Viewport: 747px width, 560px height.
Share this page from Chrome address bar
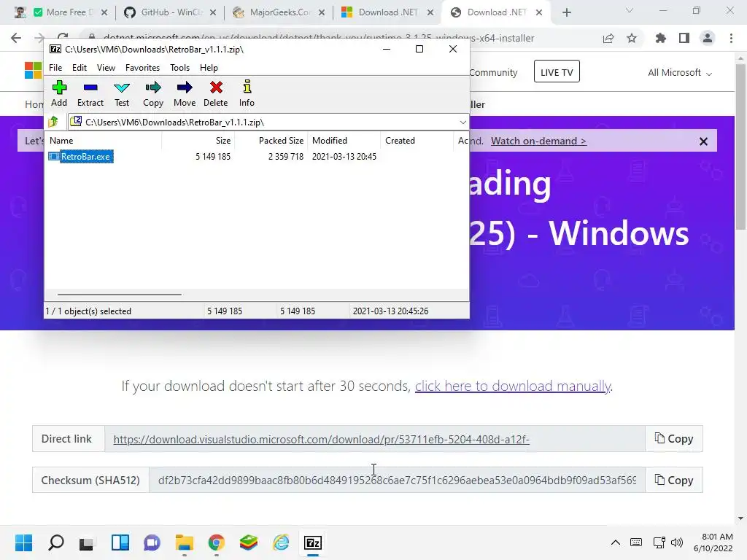608,38
